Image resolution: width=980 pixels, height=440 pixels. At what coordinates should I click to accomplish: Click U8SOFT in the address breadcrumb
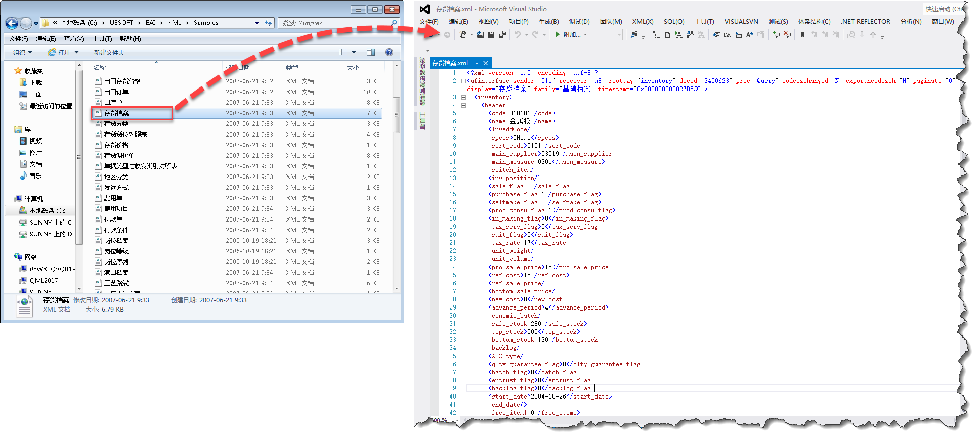pos(121,23)
